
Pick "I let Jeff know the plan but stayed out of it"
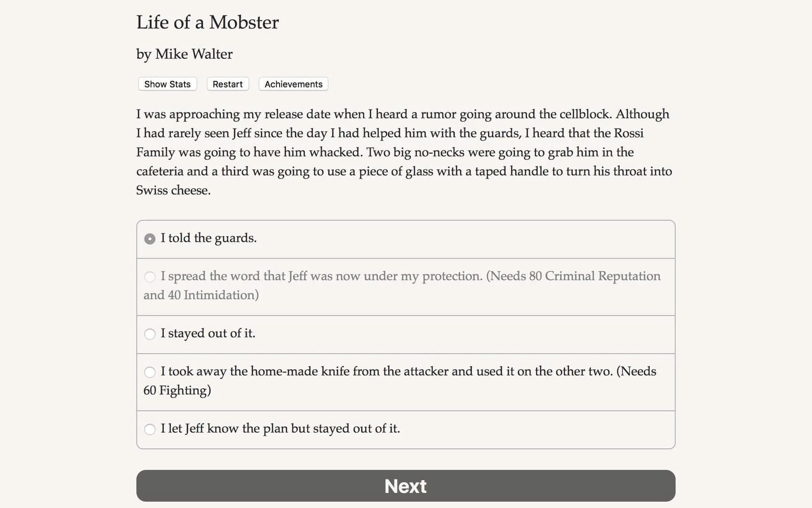281,429
